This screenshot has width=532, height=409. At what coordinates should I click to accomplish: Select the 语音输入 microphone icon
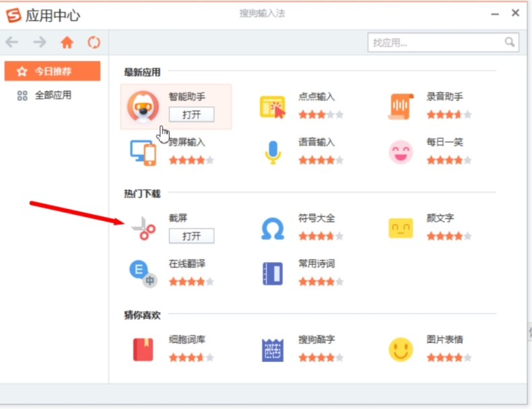point(273,153)
